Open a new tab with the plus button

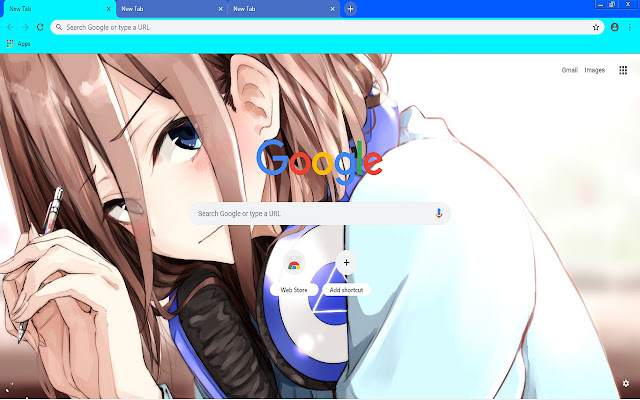350,9
